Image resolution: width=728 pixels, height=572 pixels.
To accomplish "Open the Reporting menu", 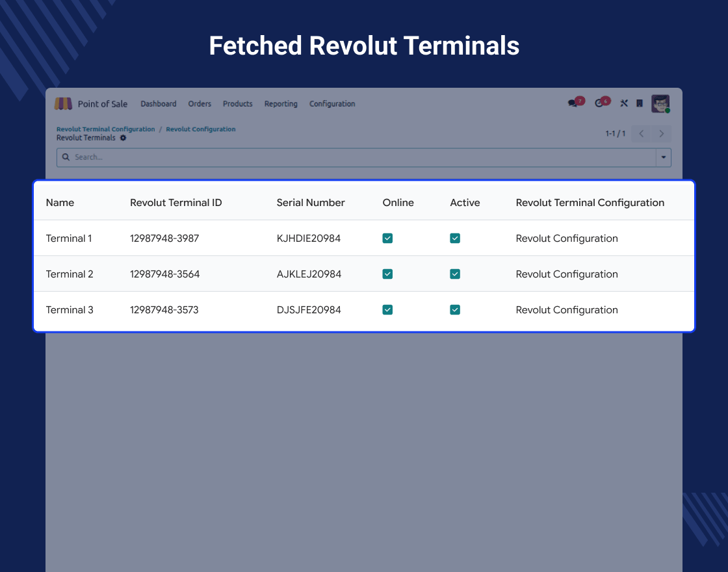I will pyautogui.click(x=281, y=103).
